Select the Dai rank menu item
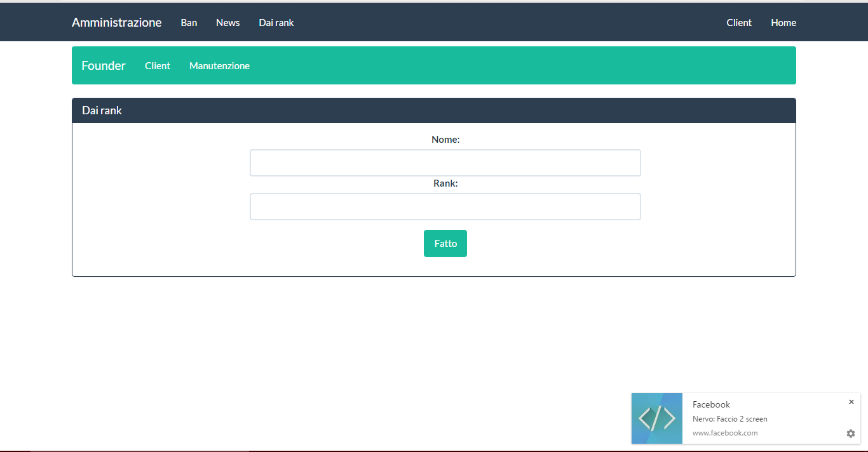The image size is (868, 452). 276,22
